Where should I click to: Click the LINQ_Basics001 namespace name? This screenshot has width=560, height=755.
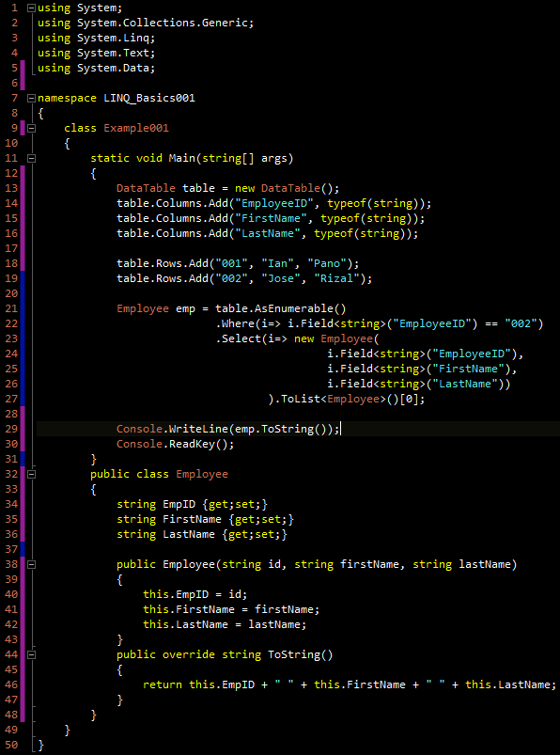click(149, 98)
